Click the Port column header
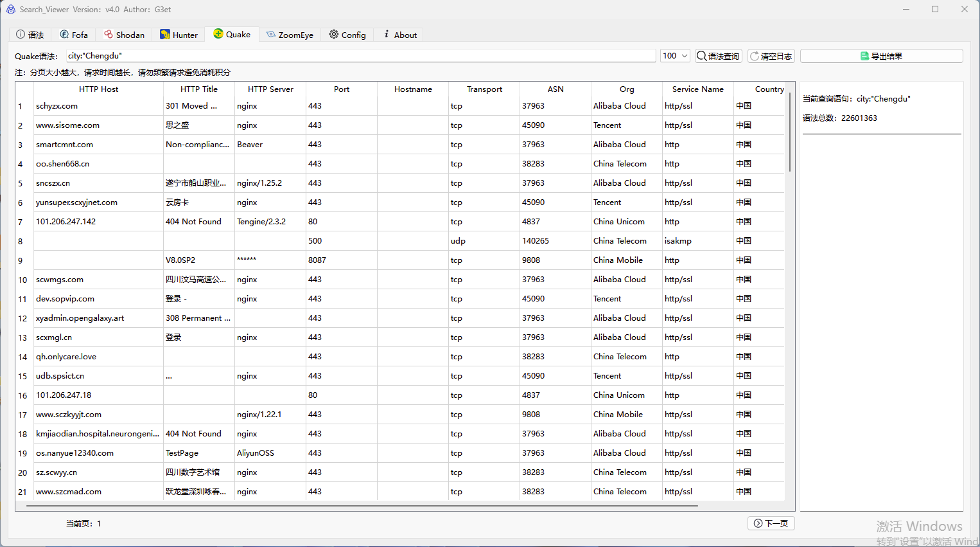The width and height of the screenshot is (980, 547). click(342, 89)
